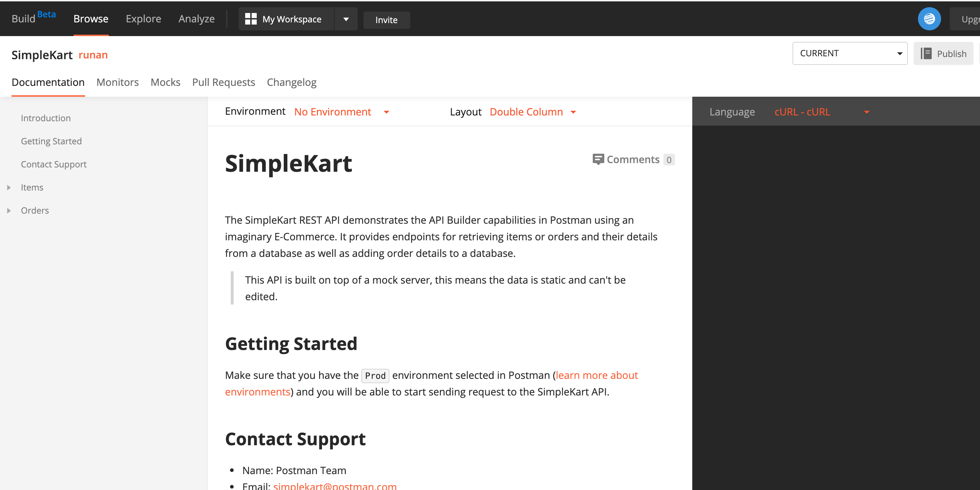
Task: Switch to Monitors tab
Action: coord(118,82)
